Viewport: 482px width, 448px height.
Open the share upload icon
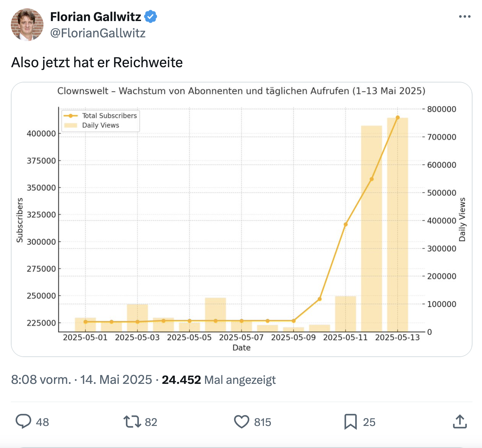point(460,422)
